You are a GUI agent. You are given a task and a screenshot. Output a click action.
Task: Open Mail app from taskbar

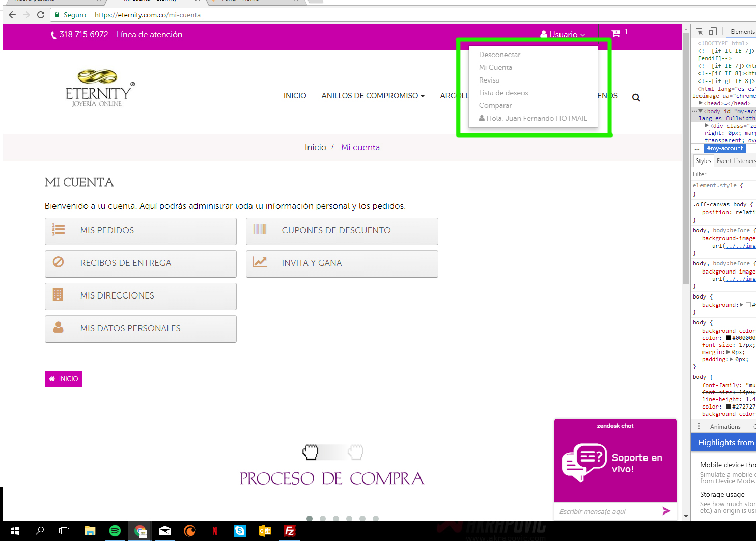(x=165, y=531)
